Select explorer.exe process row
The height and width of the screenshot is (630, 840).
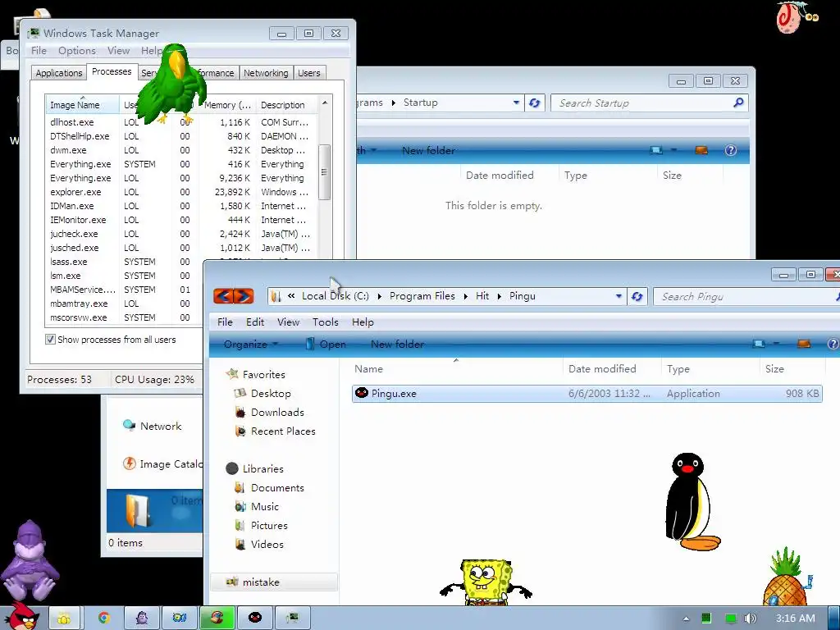point(181,192)
